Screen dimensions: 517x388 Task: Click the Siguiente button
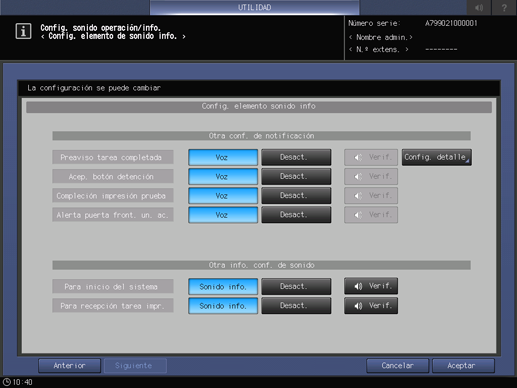[135, 366]
